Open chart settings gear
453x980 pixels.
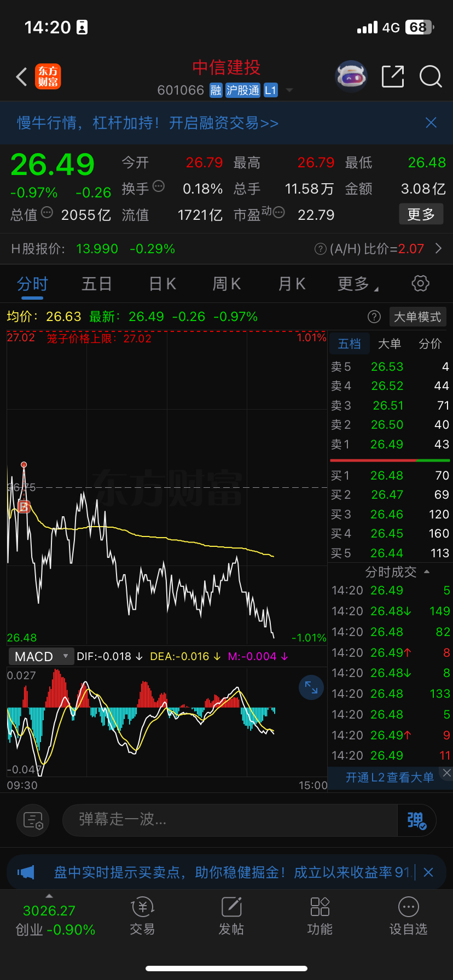tap(420, 283)
